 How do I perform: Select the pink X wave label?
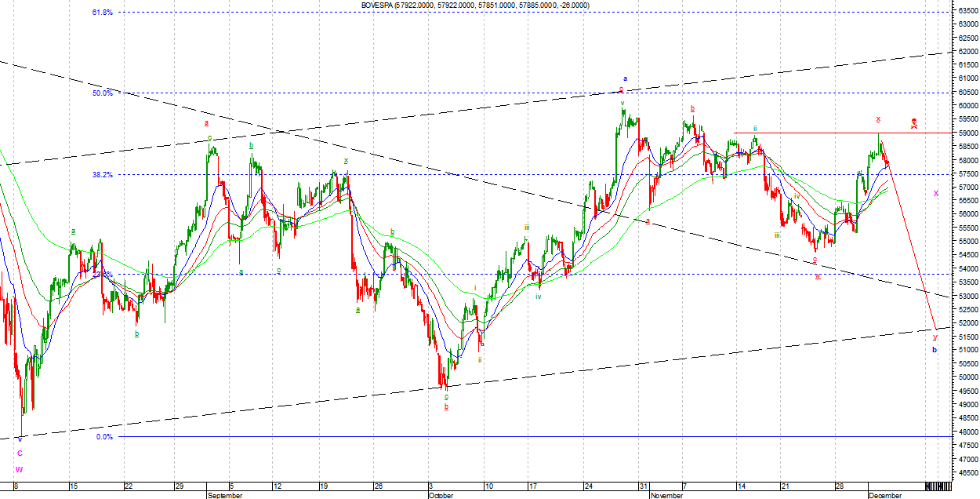[x=936, y=193]
